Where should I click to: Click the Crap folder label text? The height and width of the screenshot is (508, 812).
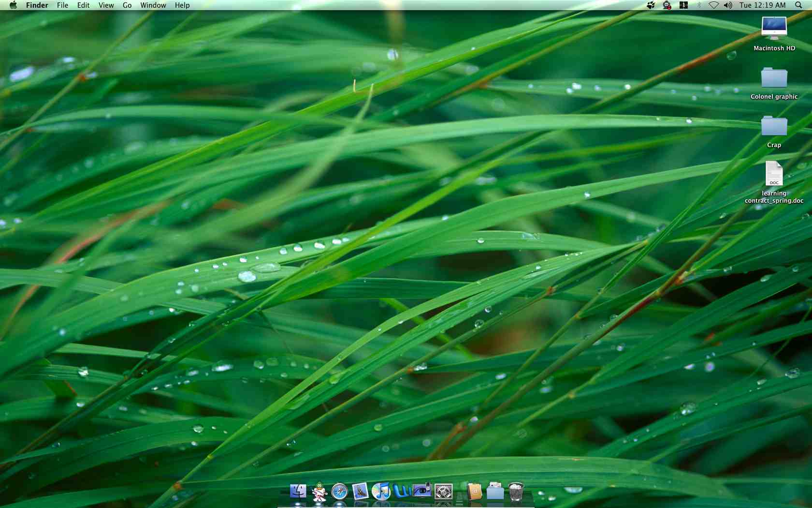(x=774, y=145)
